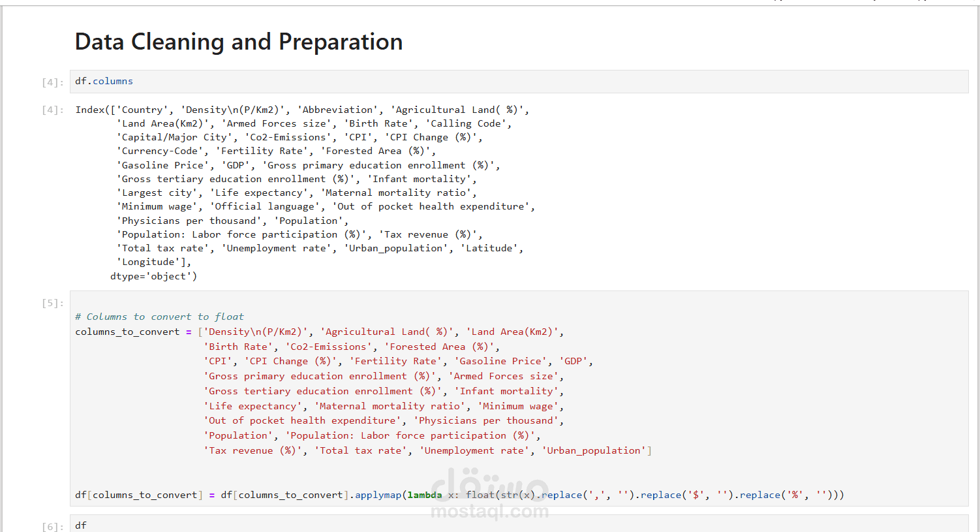Click the input prompt [4] beside df.columns
Screen dimensions: 980x532
pos(53,82)
